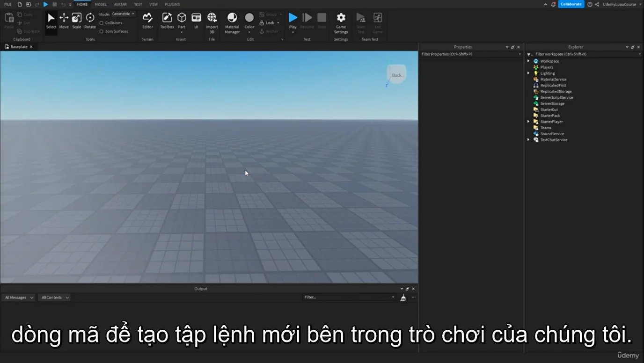
Task: Switch to the AVATAR tab
Action: pyautogui.click(x=120, y=4)
